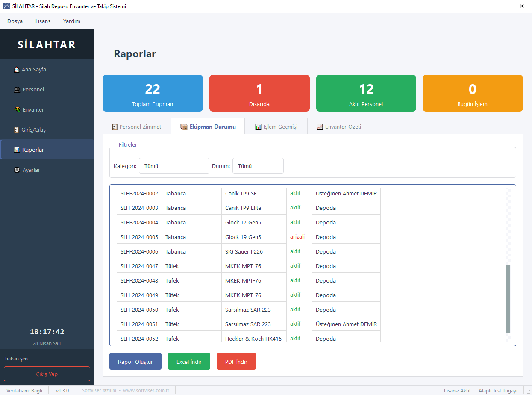Open the Kategori filter dropdown

pos(174,166)
